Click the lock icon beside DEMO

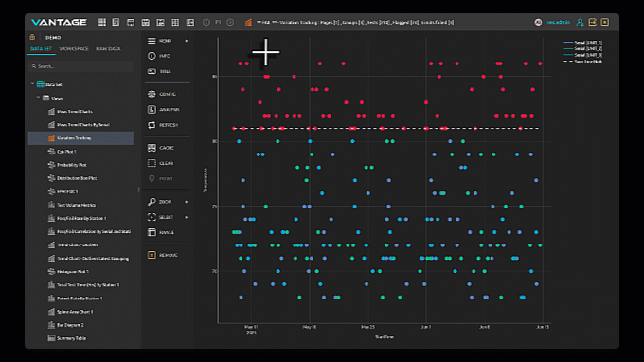click(32, 37)
